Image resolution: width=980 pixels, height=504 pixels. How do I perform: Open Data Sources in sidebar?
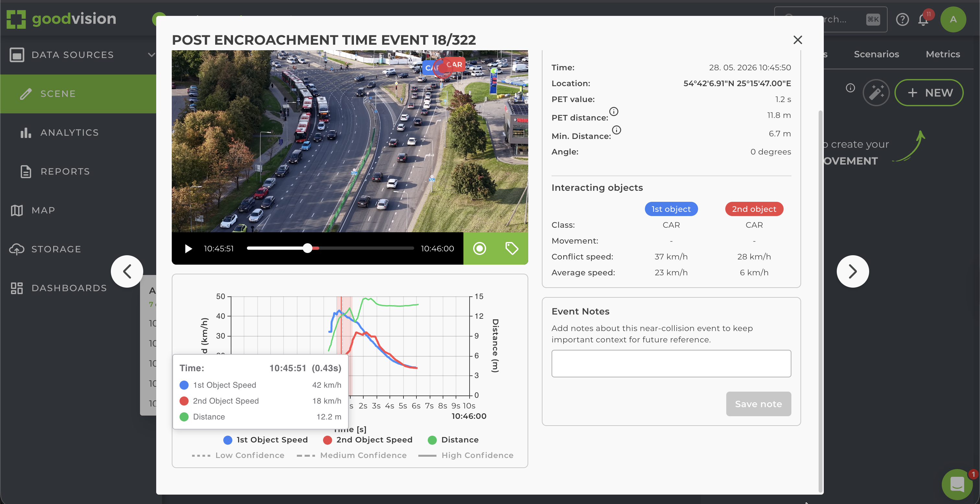[x=78, y=55]
